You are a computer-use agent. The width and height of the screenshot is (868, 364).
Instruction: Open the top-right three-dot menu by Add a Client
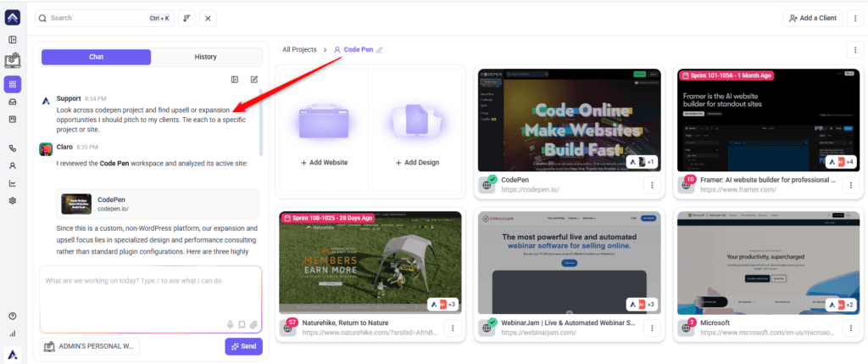click(855, 19)
